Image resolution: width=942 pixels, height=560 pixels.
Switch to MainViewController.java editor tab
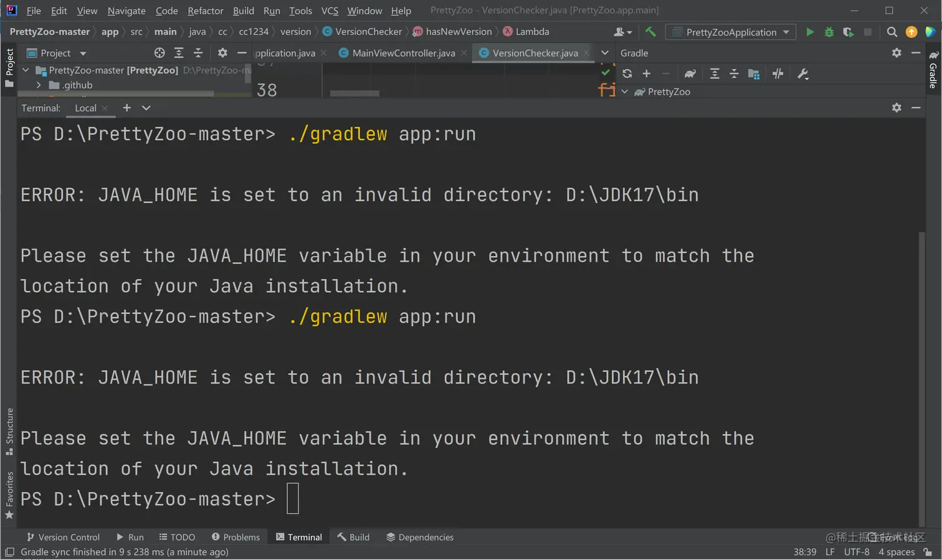[x=403, y=53]
